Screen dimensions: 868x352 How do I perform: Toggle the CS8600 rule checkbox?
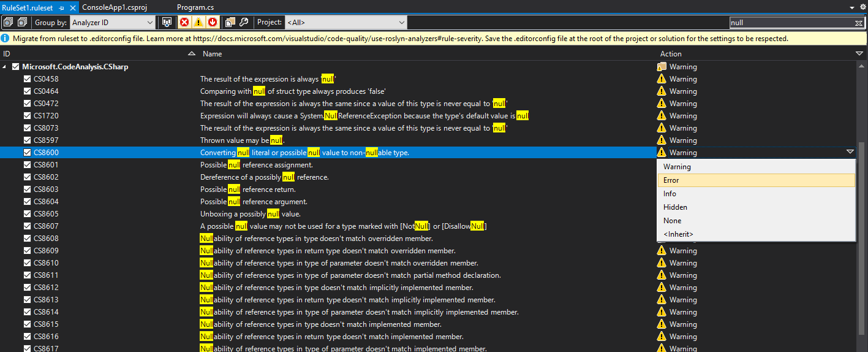[x=27, y=153]
